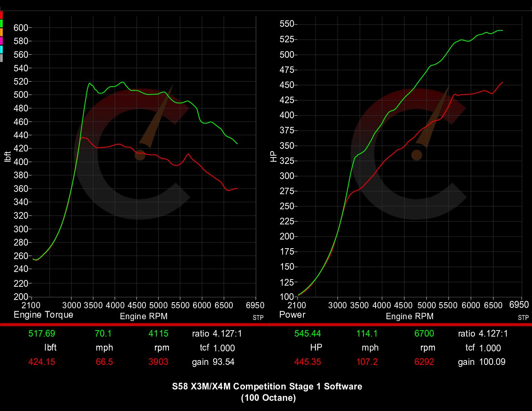Click the red run color swatch
Image resolution: width=532 pixels, height=411 pixels.
[x=1, y=15]
